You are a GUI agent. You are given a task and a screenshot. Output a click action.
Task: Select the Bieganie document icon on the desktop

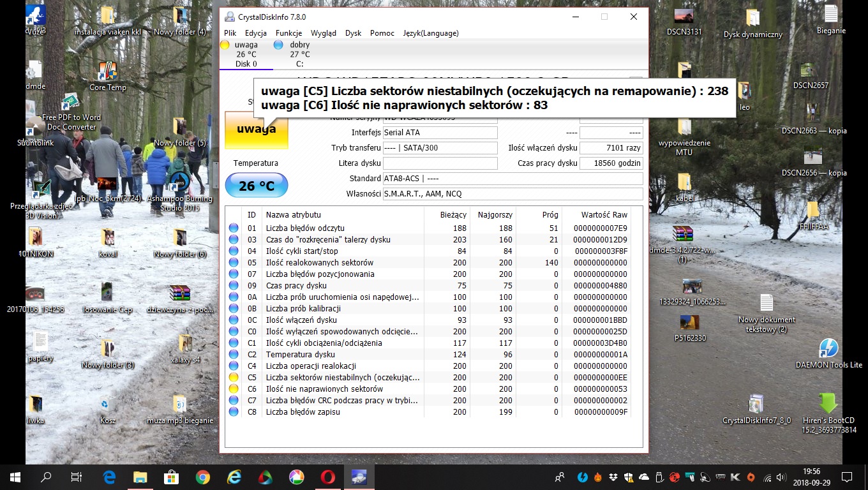click(831, 20)
